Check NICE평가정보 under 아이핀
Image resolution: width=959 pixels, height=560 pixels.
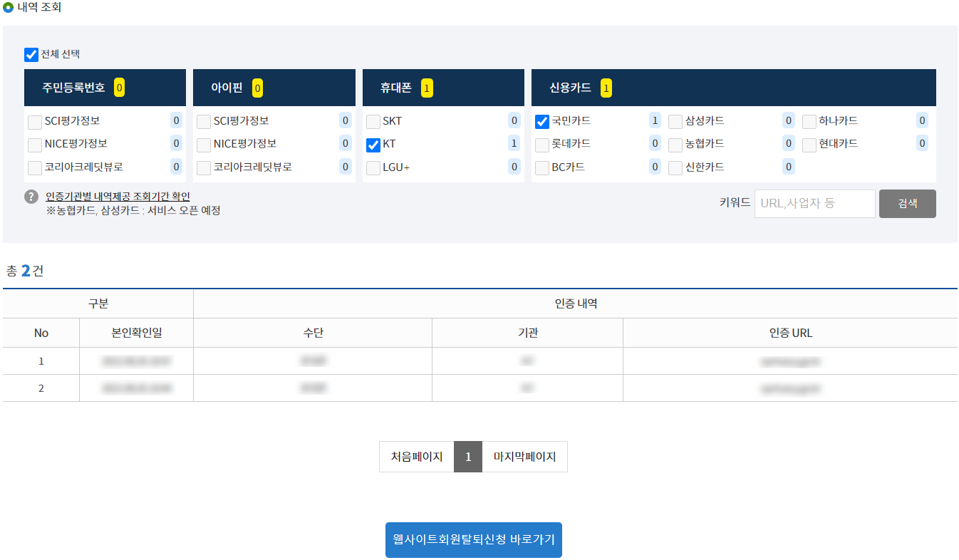204,145
